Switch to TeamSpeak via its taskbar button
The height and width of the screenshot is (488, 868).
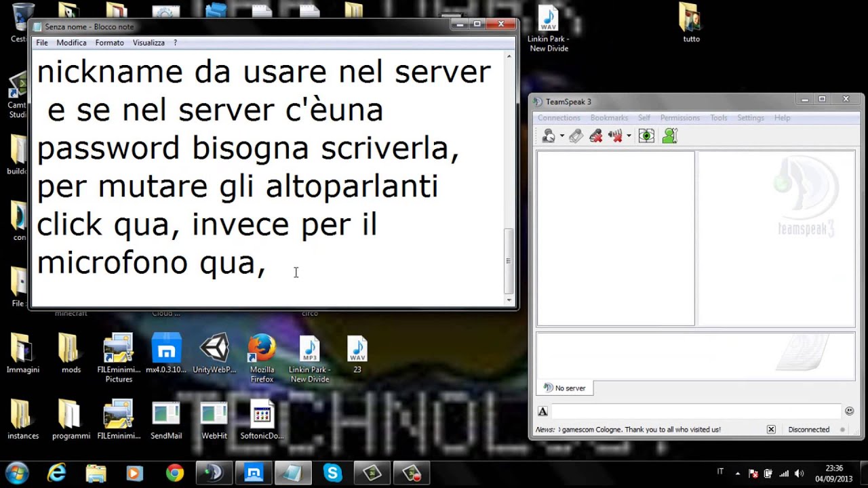tap(214, 472)
